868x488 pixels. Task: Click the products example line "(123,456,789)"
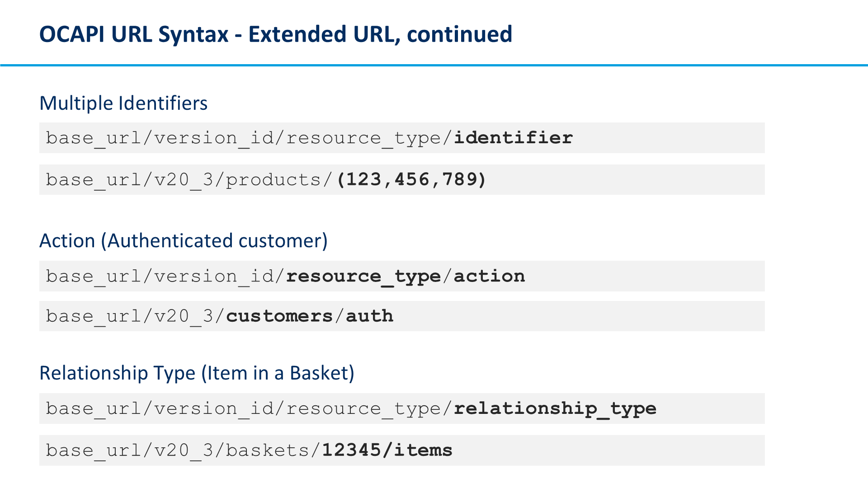402,180
